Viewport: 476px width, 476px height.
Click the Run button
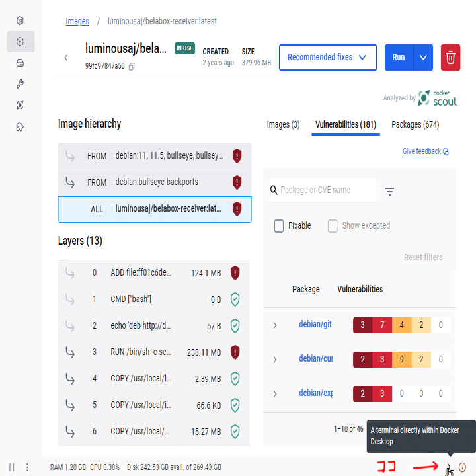tap(399, 58)
